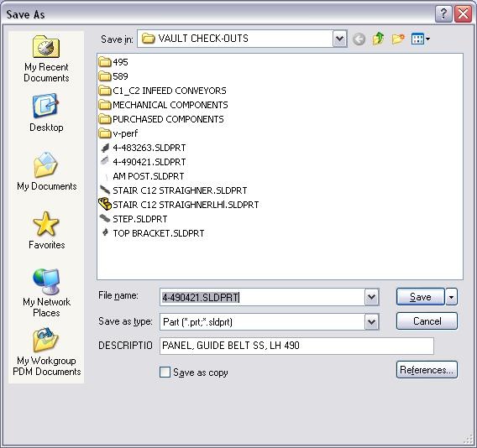The image size is (477, 448).
Task: Click the Save button
Action: [x=421, y=297]
